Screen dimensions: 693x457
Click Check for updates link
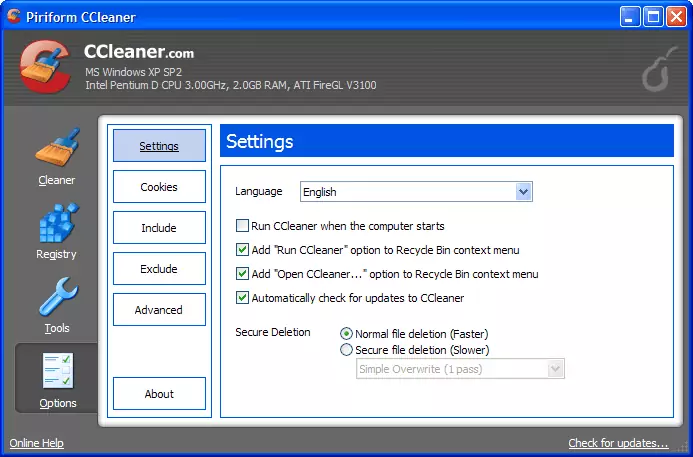pyautogui.click(x=618, y=443)
